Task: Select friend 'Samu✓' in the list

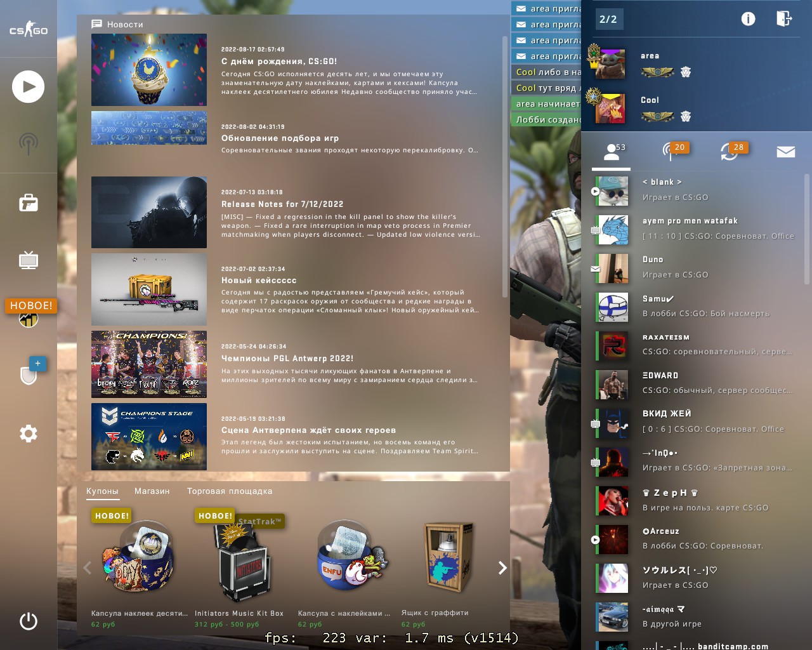Action: (697, 306)
